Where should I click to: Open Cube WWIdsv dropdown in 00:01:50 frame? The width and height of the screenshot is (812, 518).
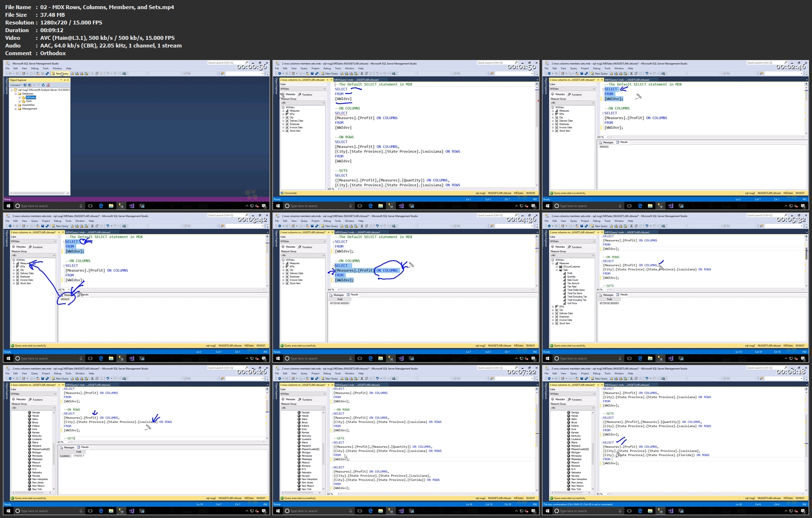click(x=303, y=89)
